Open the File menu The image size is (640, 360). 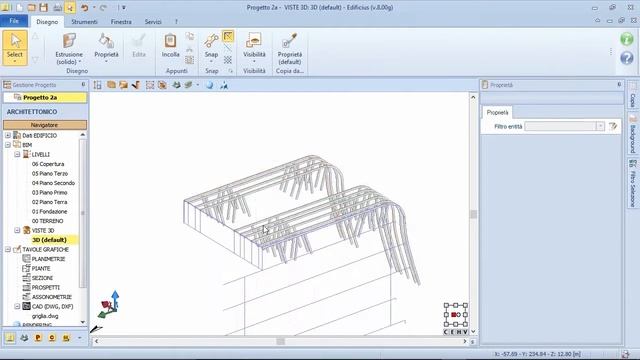tap(14, 21)
